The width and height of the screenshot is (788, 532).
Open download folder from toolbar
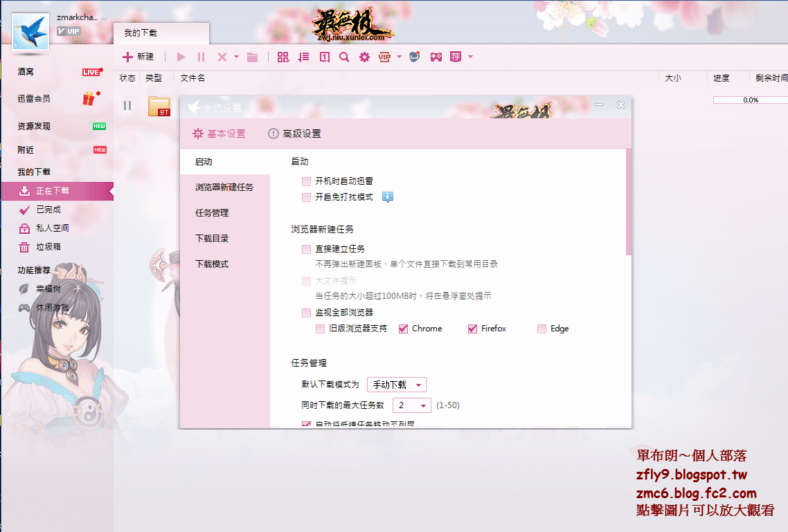[252, 57]
